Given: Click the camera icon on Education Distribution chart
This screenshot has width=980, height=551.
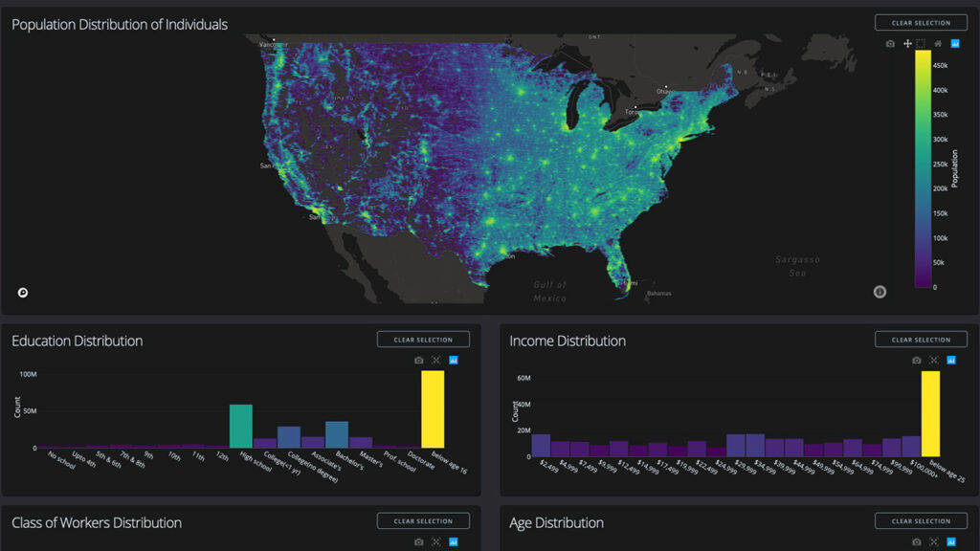Looking at the screenshot, I should point(418,361).
